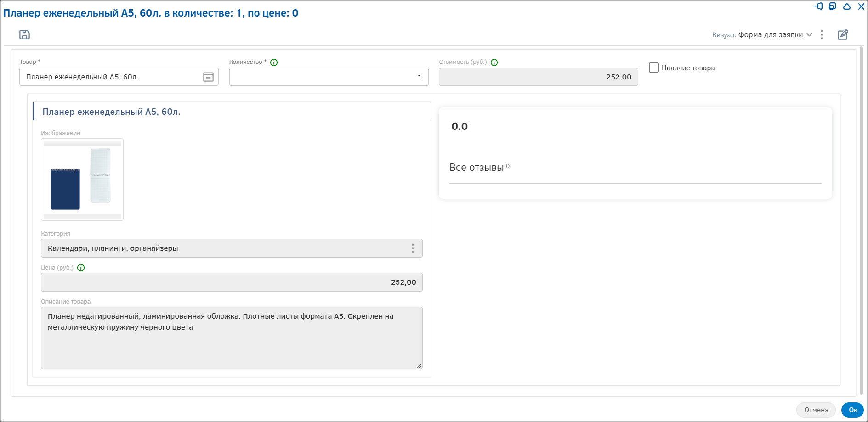Image resolution: width=868 pixels, height=422 pixels.
Task: Open the three-dot menu beside Визуал
Action: pos(822,34)
